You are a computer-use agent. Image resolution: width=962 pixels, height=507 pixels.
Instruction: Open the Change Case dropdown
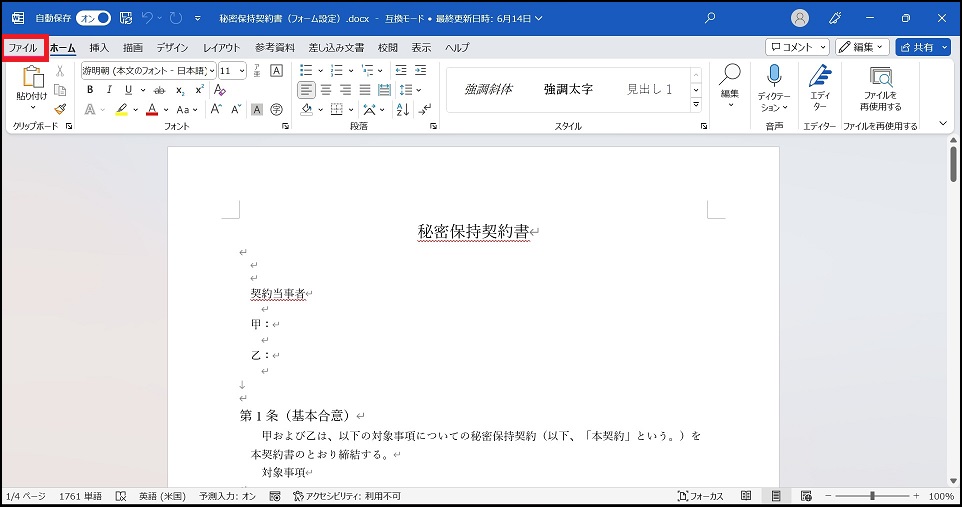pos(187,109)
